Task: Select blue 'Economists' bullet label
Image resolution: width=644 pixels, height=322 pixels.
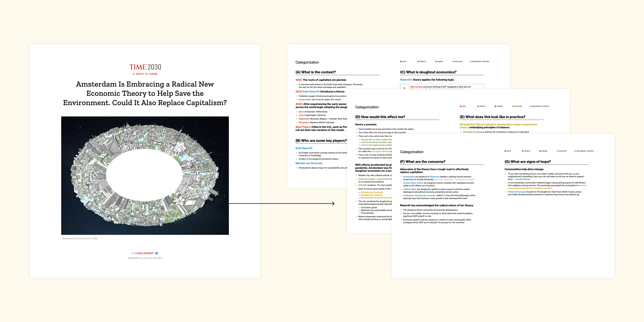Action: pos(409,177)
